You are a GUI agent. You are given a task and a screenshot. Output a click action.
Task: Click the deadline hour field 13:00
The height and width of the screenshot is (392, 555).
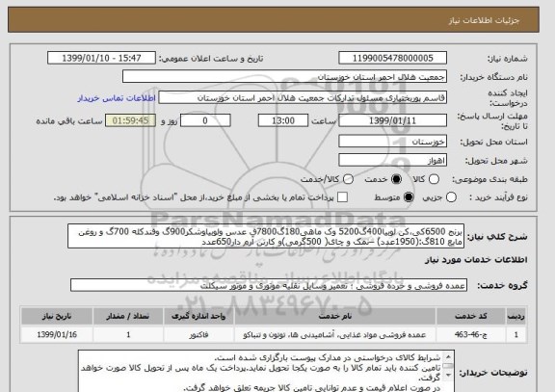[x=283, y=120]
